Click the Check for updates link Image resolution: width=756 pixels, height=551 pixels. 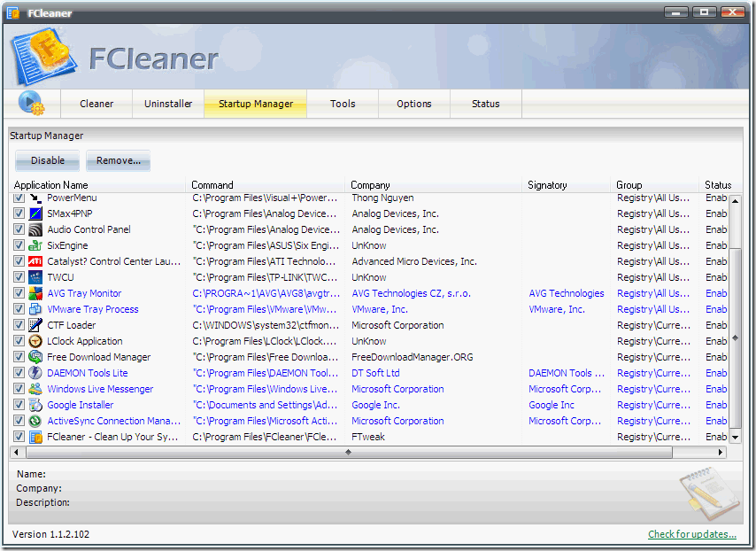[692, 534]
